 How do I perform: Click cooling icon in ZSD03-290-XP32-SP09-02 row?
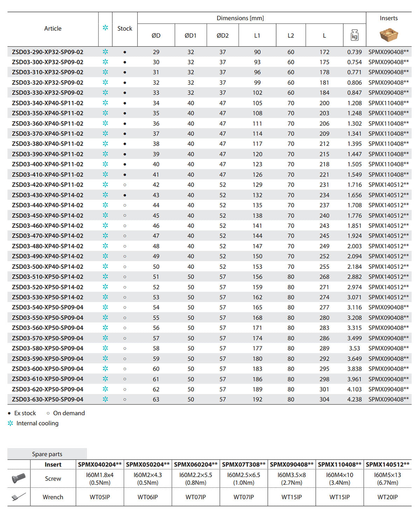coord(105,52)
